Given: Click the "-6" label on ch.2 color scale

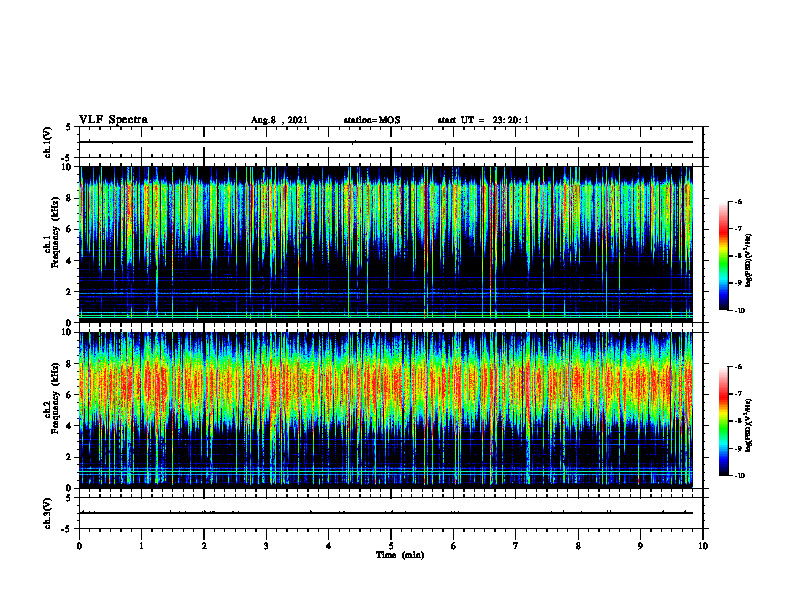Looking at the screenshot, I should pos(739,367).
